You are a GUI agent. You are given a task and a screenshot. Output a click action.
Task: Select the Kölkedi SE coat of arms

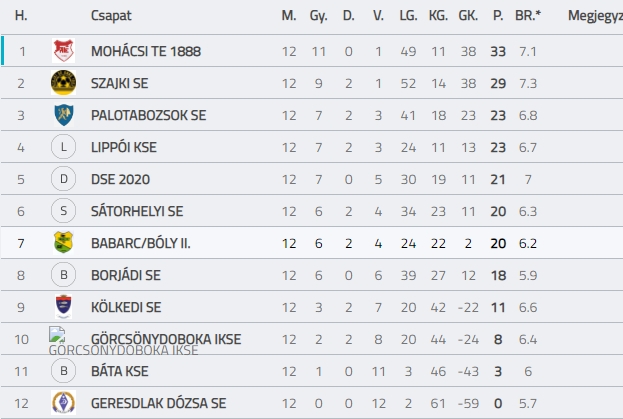pyautogui.click(x=64, y=307)
